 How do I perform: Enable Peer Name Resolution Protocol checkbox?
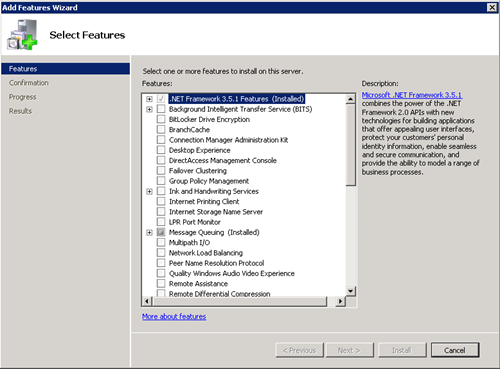click(x=161, y=263)
